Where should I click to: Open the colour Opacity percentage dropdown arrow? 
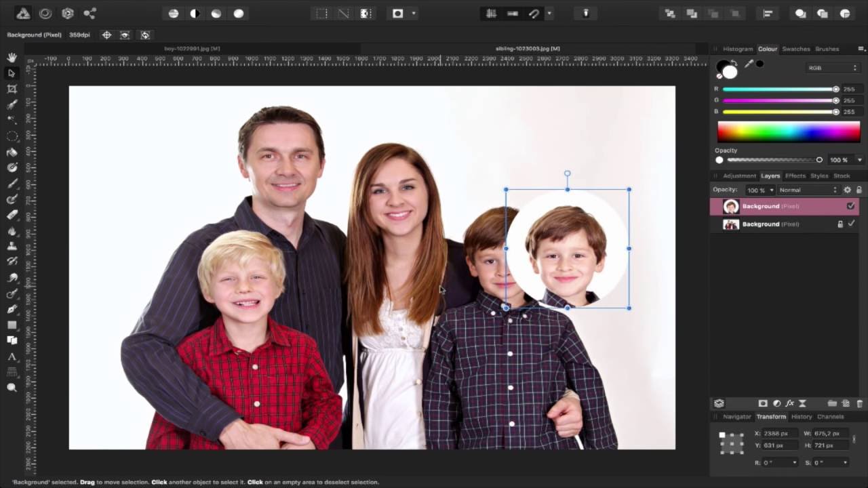[859, 160]
